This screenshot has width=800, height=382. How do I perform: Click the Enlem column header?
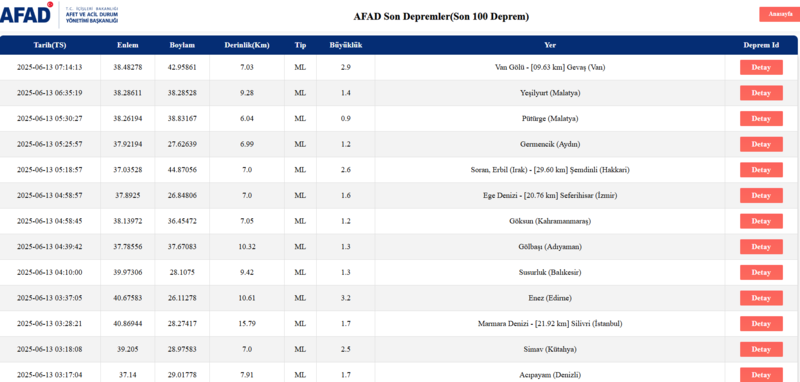(x=128, y=45)
